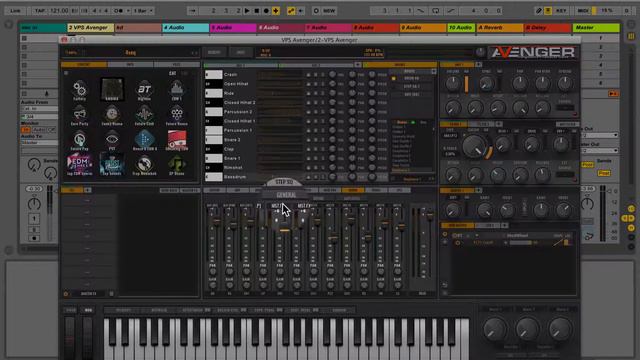Set Ableton track monitor to In
The image size is (640, 360).
25,130
